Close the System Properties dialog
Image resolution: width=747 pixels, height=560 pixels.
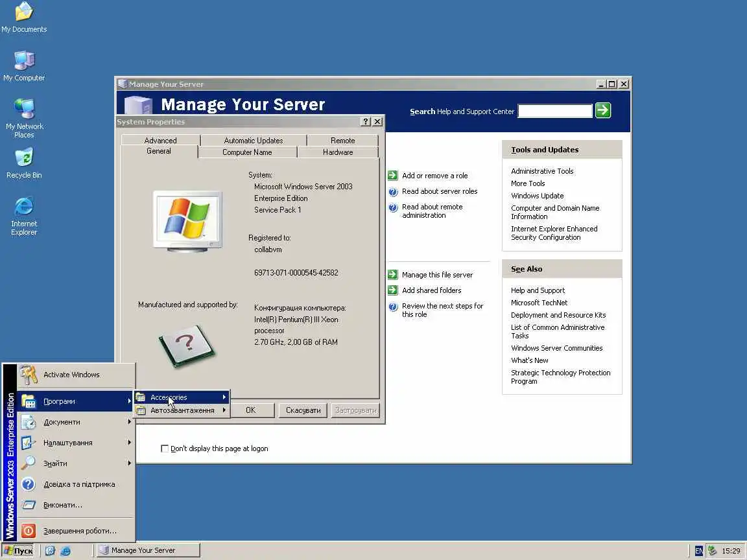pos(377,121)
